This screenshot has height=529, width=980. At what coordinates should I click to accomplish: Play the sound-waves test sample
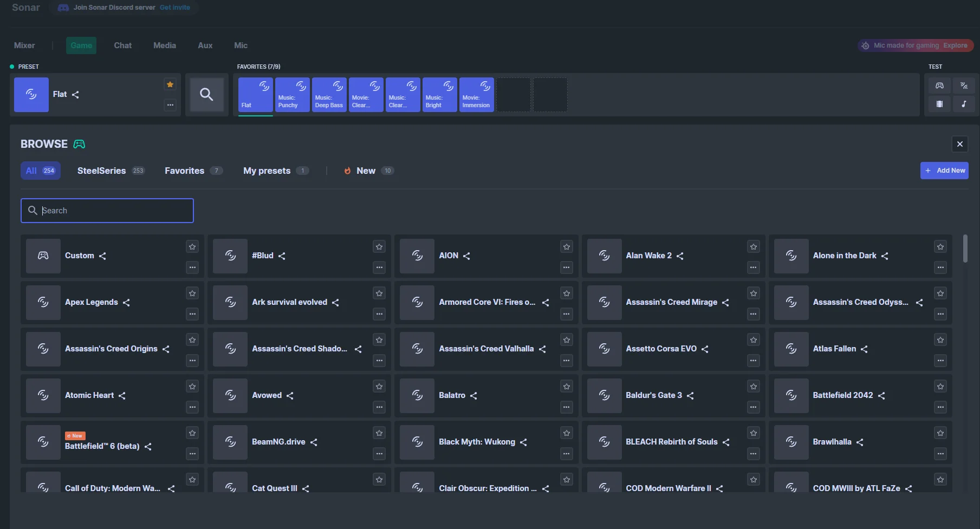click(x=964, y=86)
